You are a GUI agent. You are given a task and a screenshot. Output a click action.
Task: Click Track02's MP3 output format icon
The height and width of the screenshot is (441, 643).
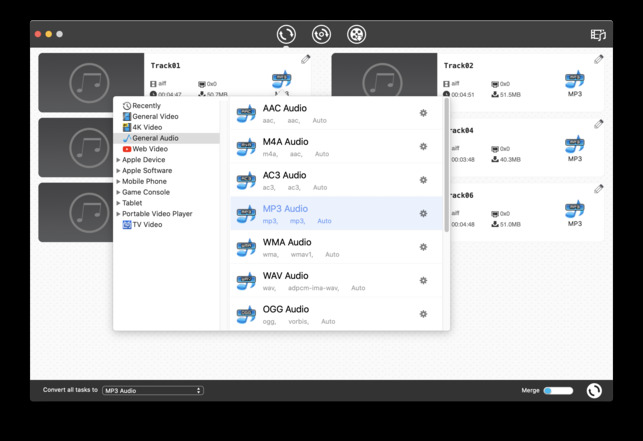pos(575,80)
